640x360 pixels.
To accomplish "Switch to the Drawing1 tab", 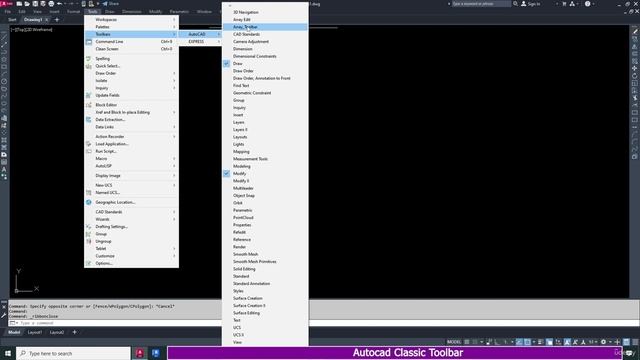I will pyautogui.click(x=33, y=20).
